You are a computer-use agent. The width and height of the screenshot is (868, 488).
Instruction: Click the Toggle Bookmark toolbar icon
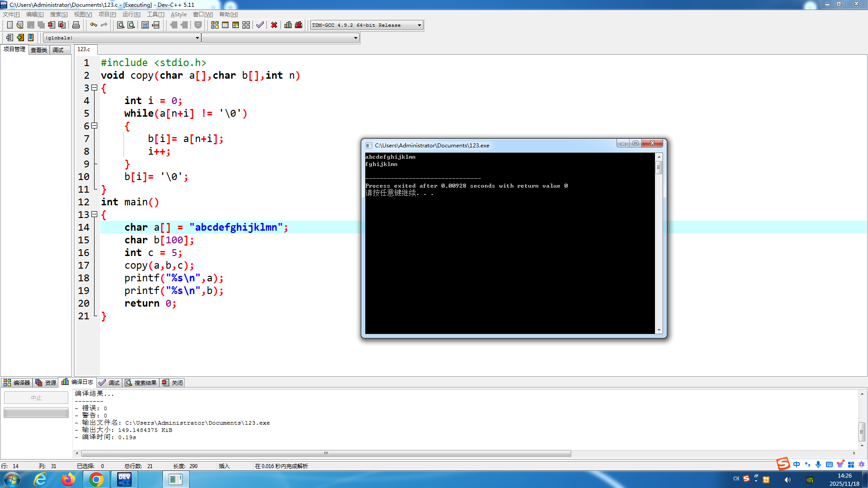pyautogui.click(x=30, y=38)
